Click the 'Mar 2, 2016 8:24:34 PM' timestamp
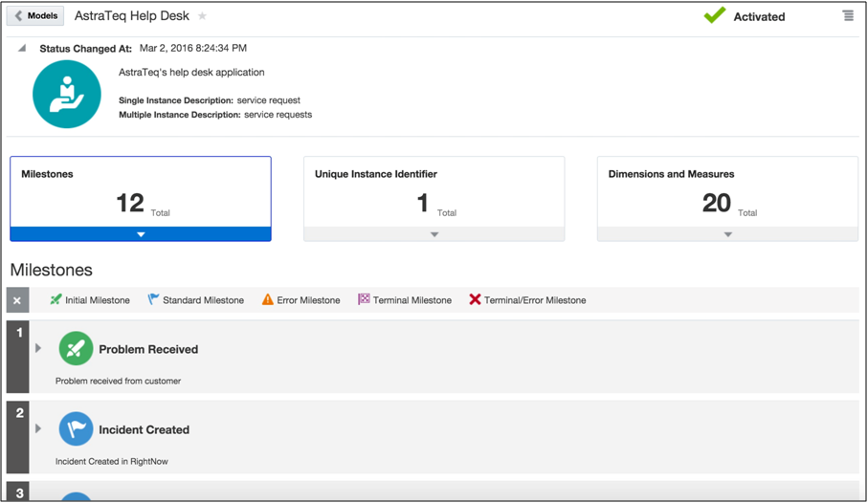 pyautogui.click(x=193, y=48)
